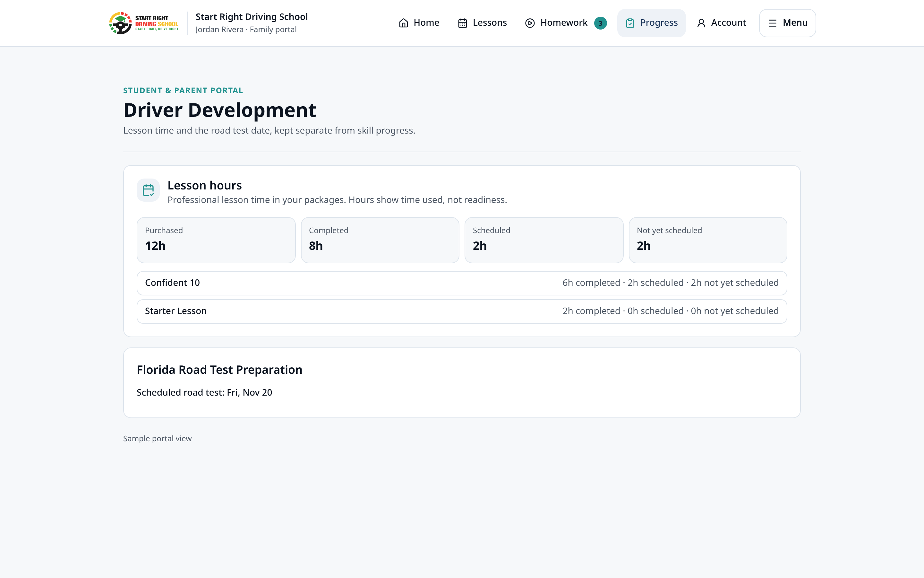The width and height of the screenshot is (924, 578).
Task: Select the Progress nav item
Action: pyautogui.click(x=651, y=23)
